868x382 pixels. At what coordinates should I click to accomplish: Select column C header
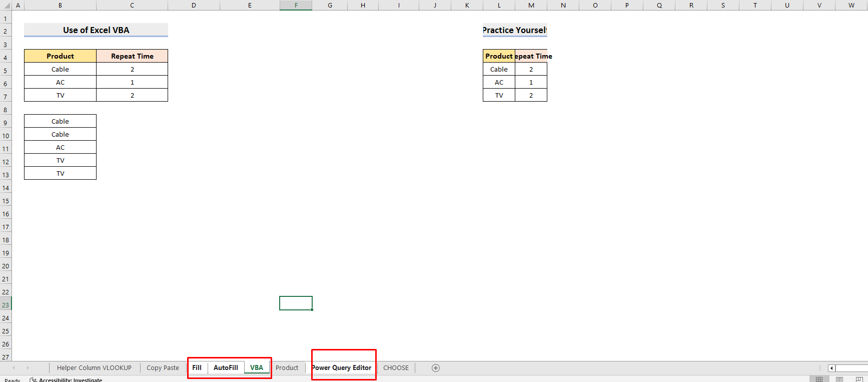(132, 6)
